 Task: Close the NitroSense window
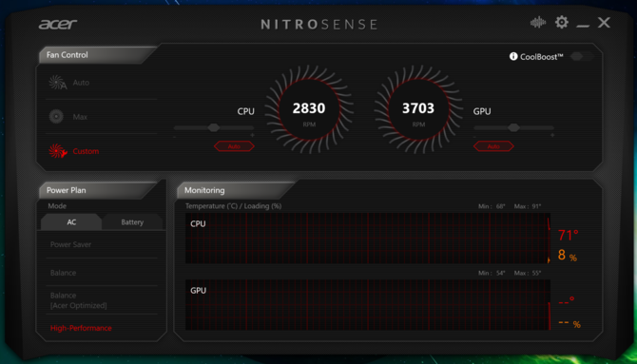coord(604,23)
